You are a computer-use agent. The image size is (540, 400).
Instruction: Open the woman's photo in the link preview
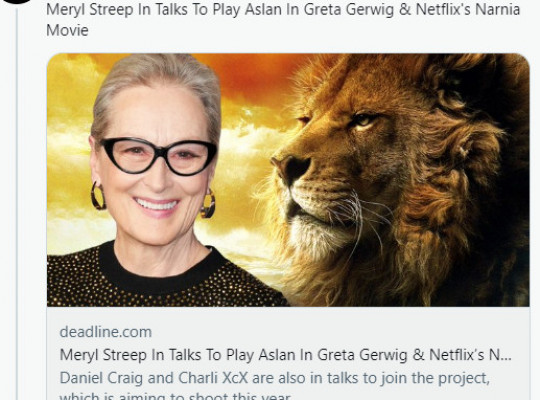point(157,180)
